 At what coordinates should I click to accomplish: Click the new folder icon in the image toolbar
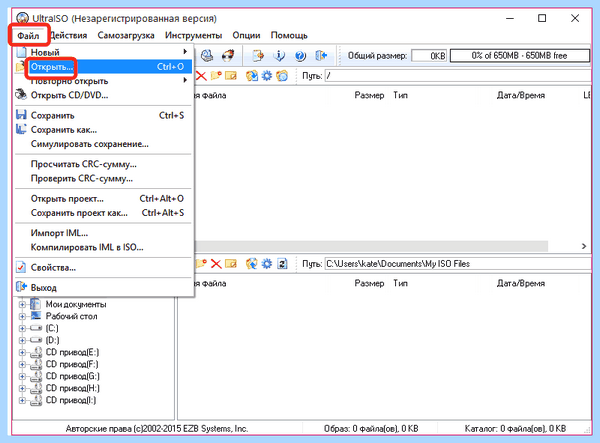point(216,76)
